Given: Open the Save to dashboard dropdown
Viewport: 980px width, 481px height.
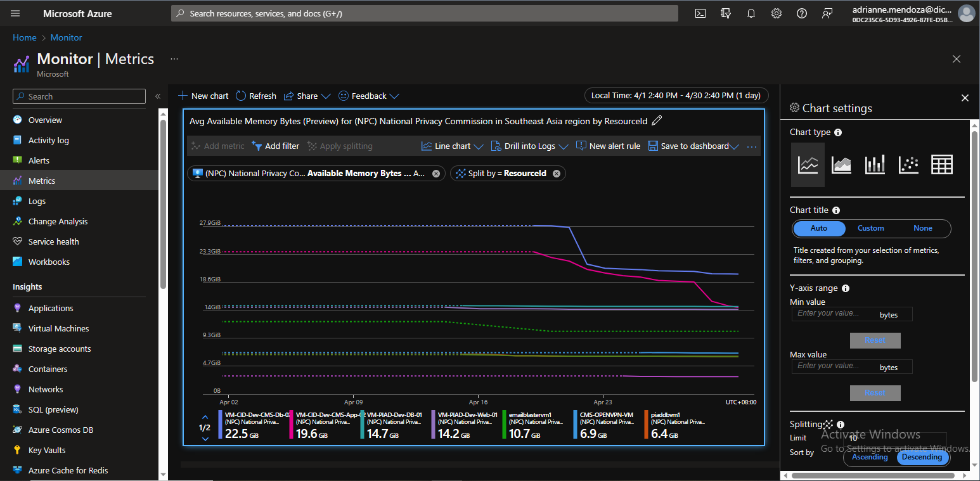Looking at the screenshot, I should pyautogui.click(x=693, y=146).
